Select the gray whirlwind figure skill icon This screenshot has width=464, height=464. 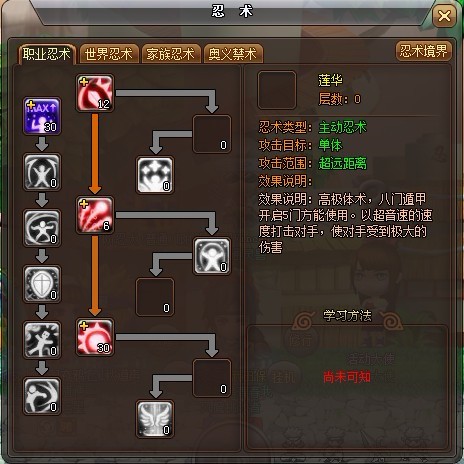[x=42, y=228]
